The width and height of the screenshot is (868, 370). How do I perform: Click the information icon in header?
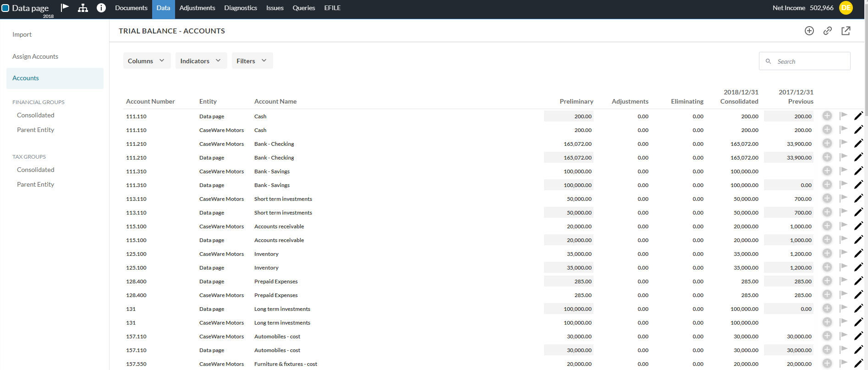(101, 8)
